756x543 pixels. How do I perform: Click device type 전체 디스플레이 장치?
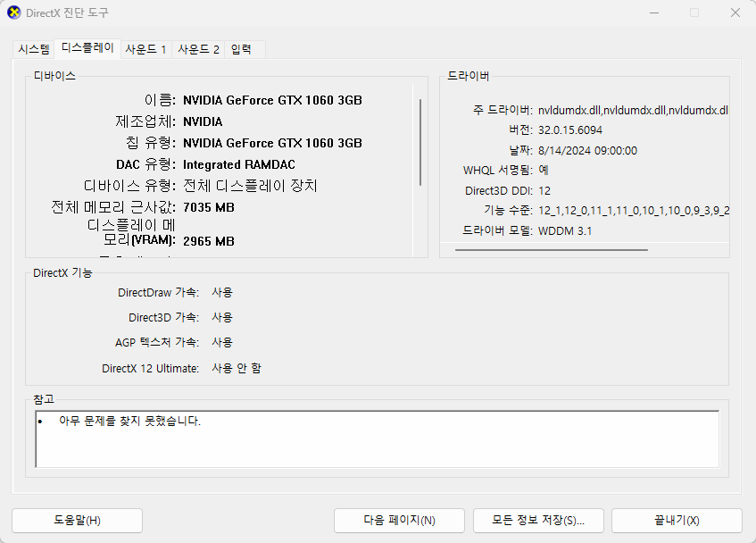250,186
